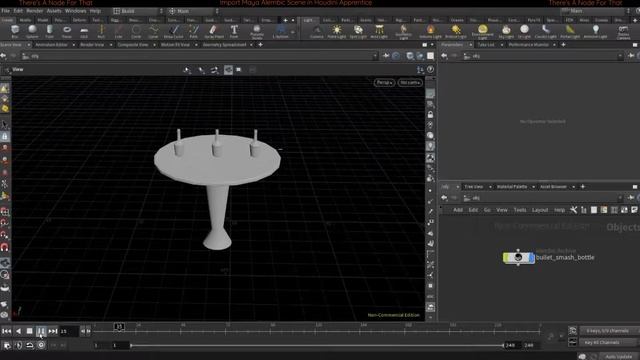Image resolution: width=640 pixels, height=360 pixels.
Task: Switch to the Material Palette tab
Action: (512, 187)
